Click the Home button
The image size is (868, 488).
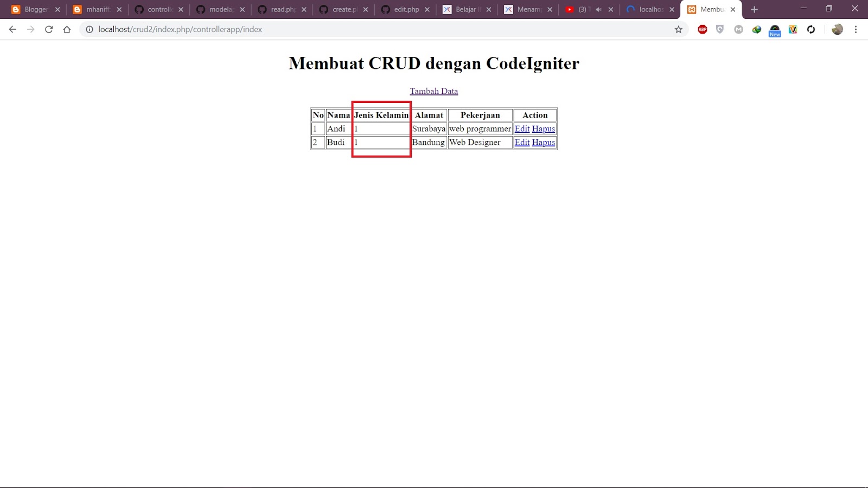click(x=67, y=29)
